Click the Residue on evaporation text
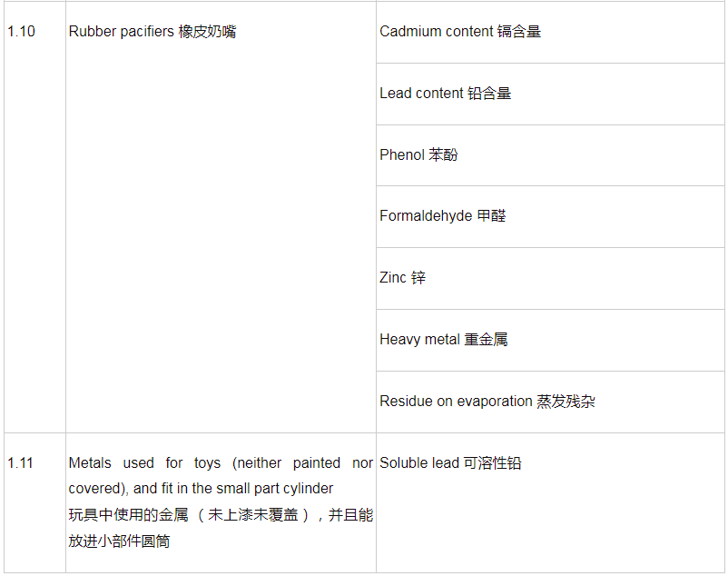This screenshot has width=728, height=576. [456, 402]
